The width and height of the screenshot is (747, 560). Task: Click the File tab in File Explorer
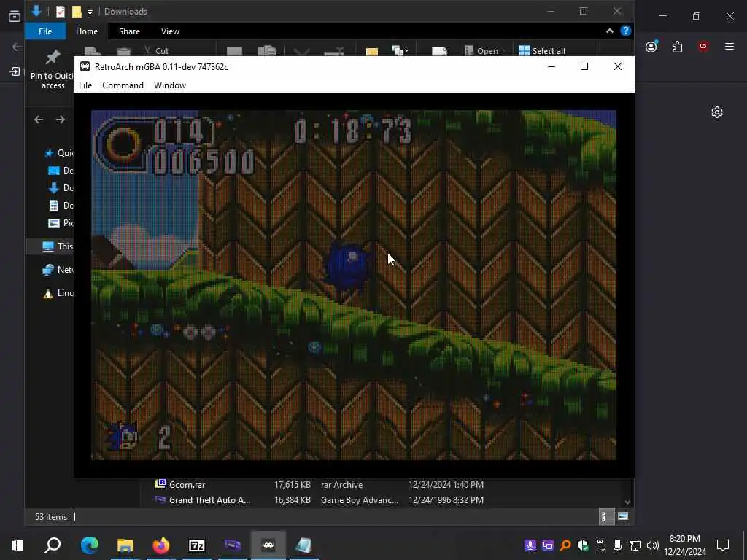point(45,31)
